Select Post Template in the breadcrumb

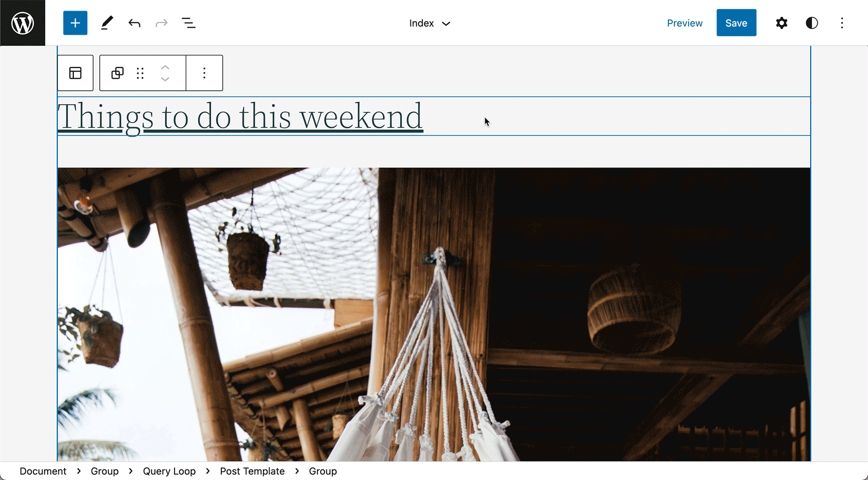[252, 471]
